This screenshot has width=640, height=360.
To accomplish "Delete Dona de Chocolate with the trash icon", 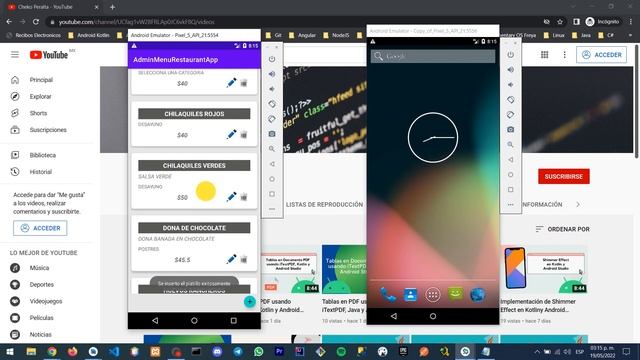I will click(244, 260).
